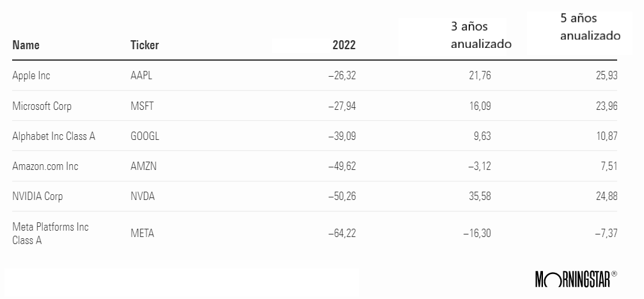Image resolution: width=644 pixels, height=299 pixels.
Task: Click Alphabet Inc Class A name
Action: point(54,136)
